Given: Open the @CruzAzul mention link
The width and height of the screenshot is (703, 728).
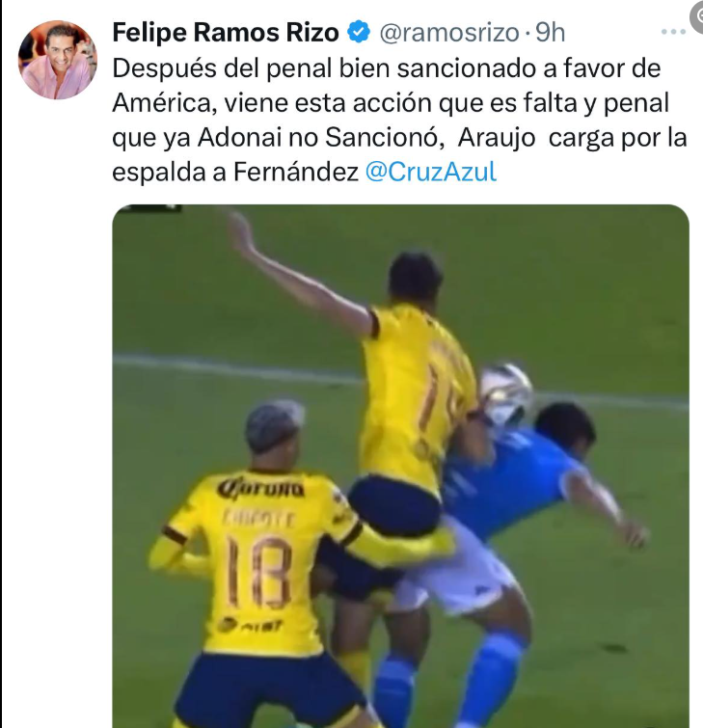Looking at the screenshot, I should coord(430,172).
